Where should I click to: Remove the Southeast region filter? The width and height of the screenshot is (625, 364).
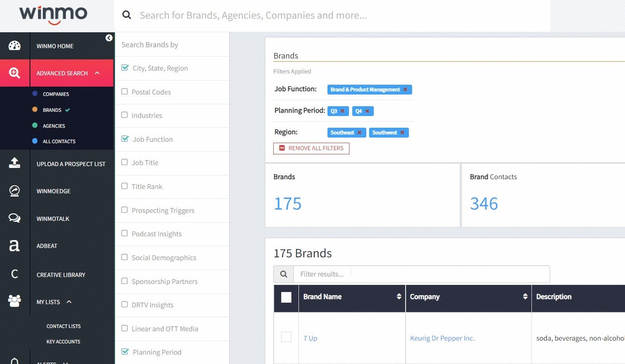[359, 132]
